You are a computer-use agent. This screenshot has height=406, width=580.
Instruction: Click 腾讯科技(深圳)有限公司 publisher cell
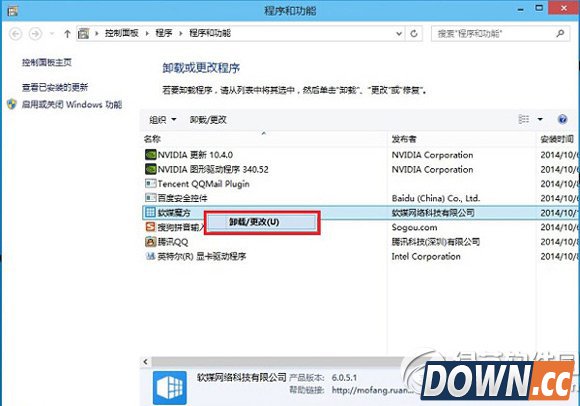pos(436,242)
